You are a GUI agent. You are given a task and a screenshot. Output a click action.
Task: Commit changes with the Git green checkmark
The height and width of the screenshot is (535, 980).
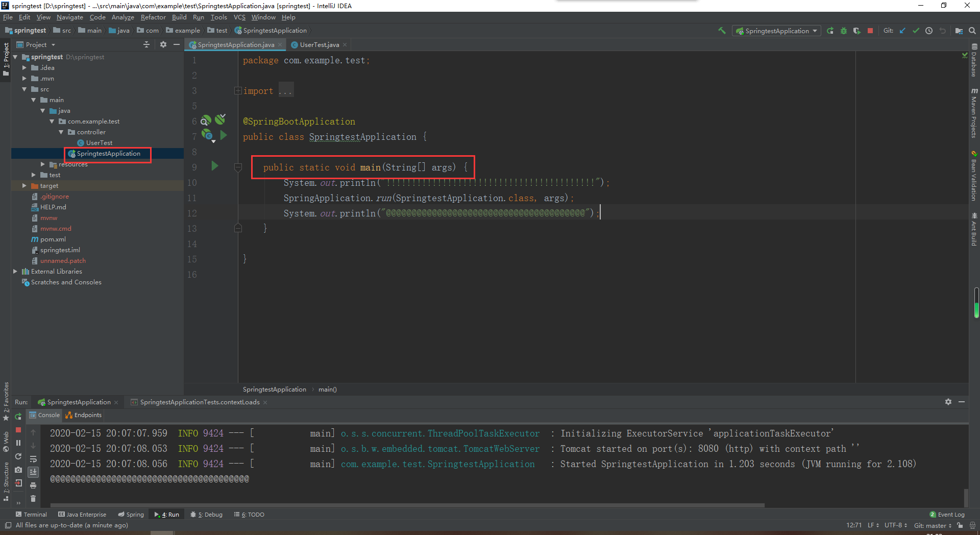click(916, 31)
